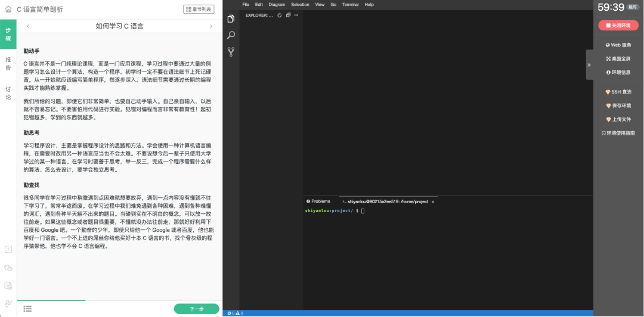Open the Edit menu
Image resolution: width=644 pixels, height=317 pixels.
point(259,5)
